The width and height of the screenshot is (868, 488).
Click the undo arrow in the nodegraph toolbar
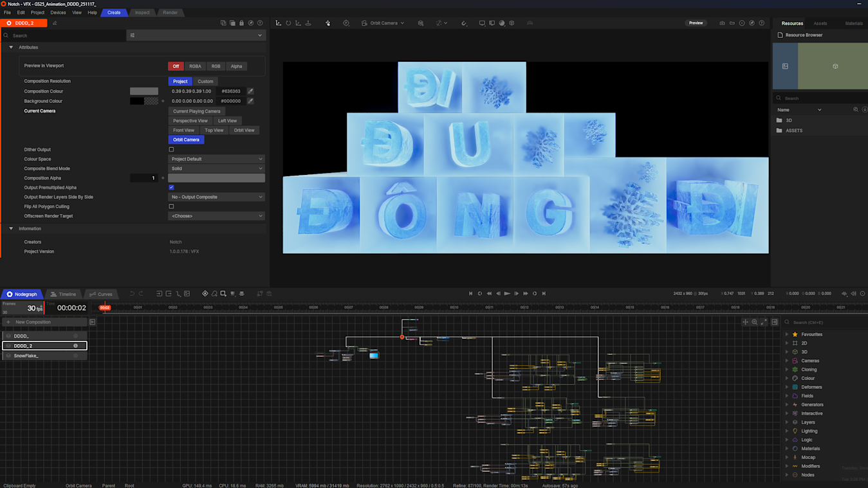[132, 294]
